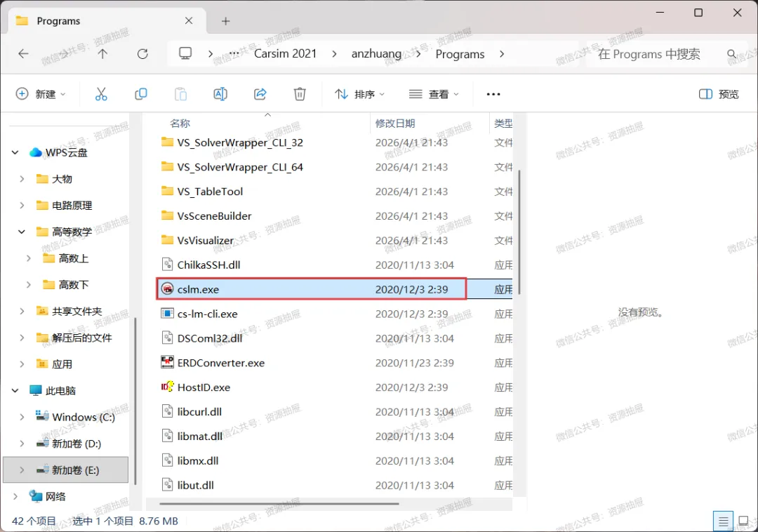Screen dimensions: 758x532
Task: Sort by 名称 column header
Action: (180, 124)
